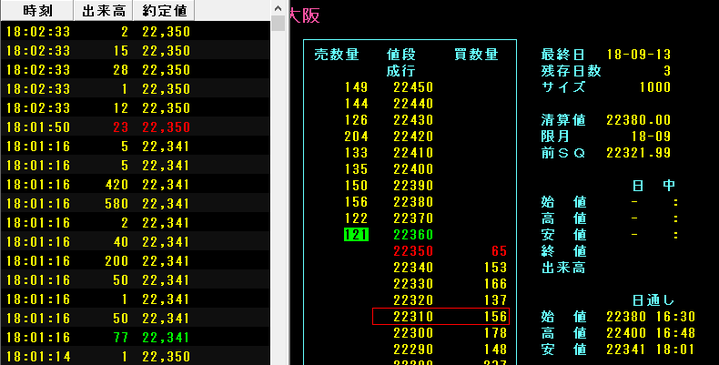Select the 18:02:33 trade with volume 12

(x=135, y=108)
